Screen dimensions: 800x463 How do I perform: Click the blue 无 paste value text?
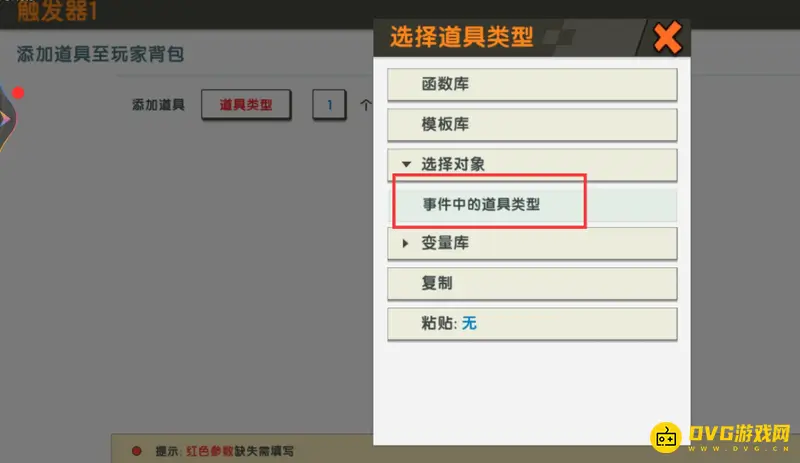(469, 323)
